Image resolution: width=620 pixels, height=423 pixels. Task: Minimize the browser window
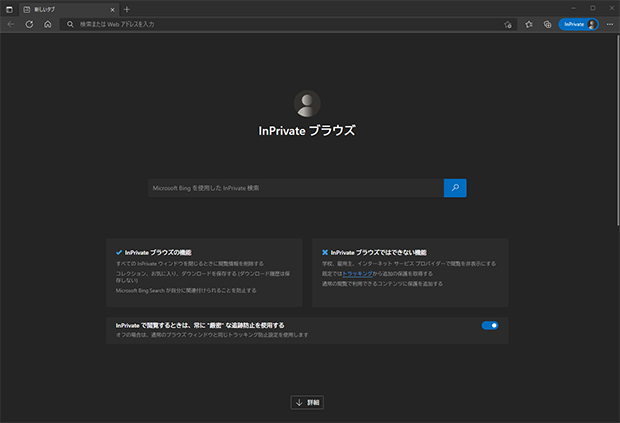tap(573, 8)
